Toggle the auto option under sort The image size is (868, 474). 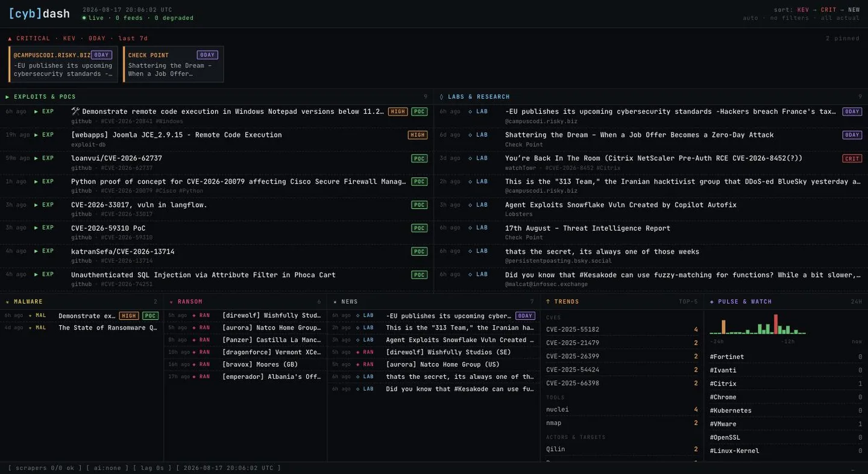click(750, 18)
